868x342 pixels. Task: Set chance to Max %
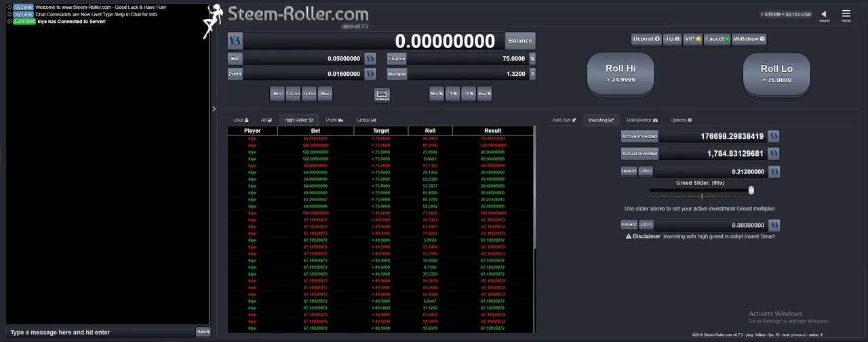pos(485,93)
